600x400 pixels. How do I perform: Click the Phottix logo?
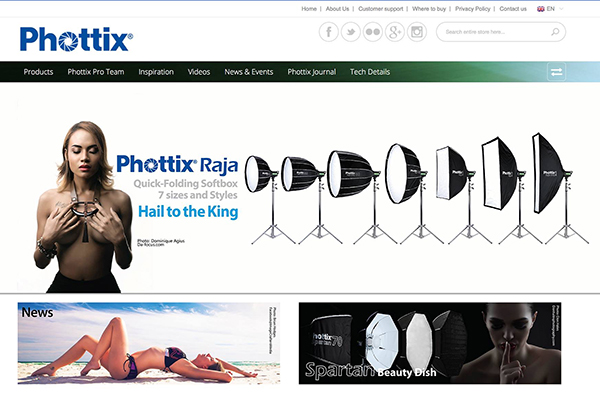tap(76, 39)
